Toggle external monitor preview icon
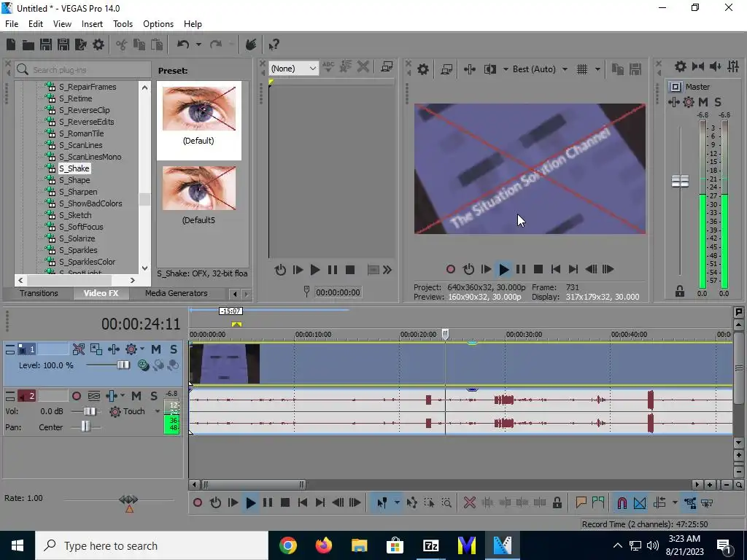Viewport: 747px width, 560px height. [446, 69]
